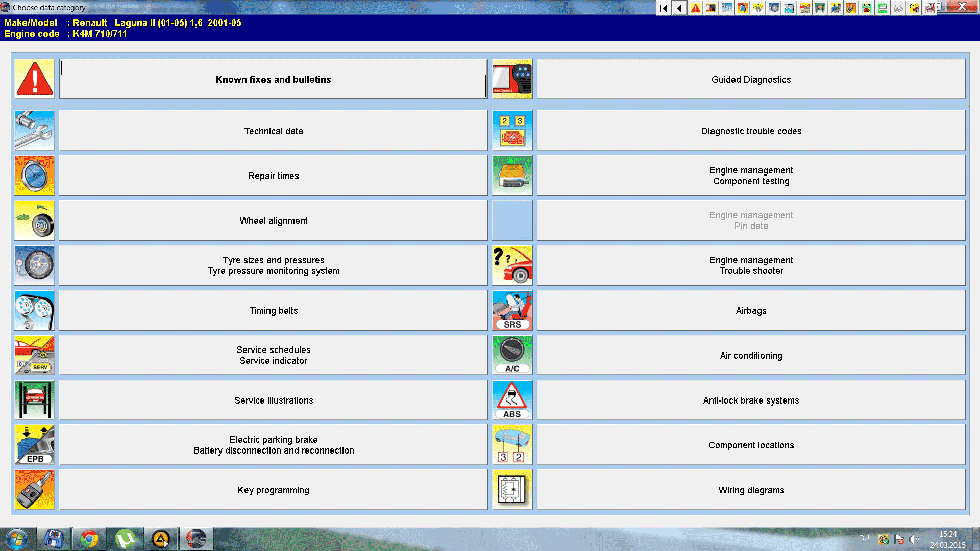Open the Timing belts button
This screenshot has height=551, width=980.
tap(273, 310)
